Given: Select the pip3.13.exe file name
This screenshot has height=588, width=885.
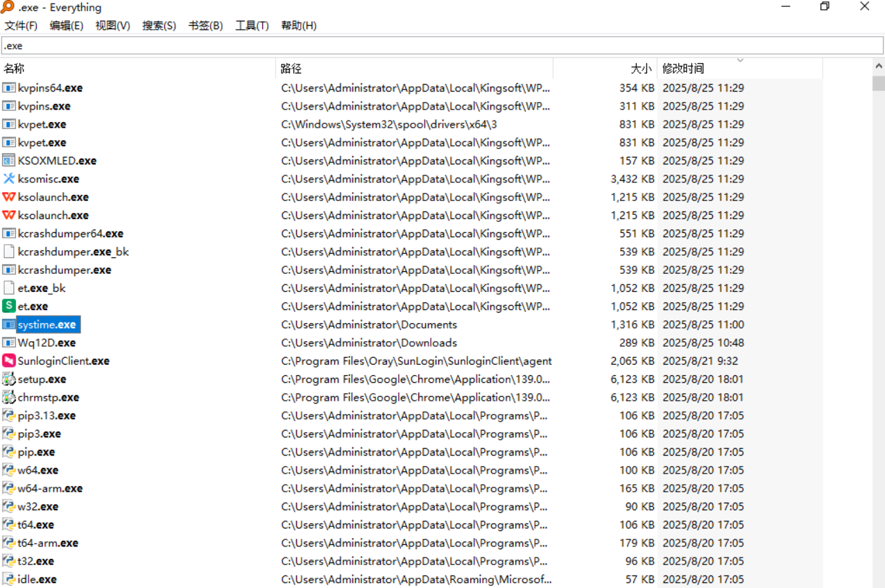Looking at the screenshot, I should pyautogui.click(x=47, y=415).
